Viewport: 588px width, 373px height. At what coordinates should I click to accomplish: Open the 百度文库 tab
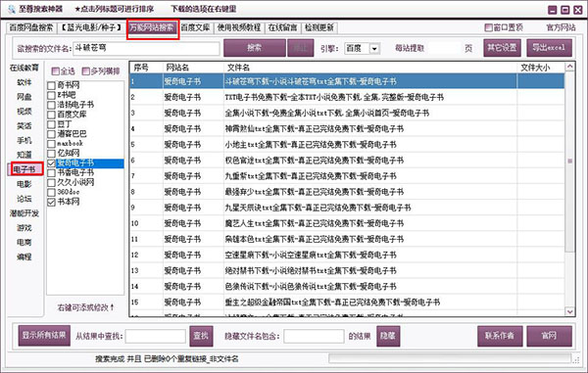coord(195,27)
